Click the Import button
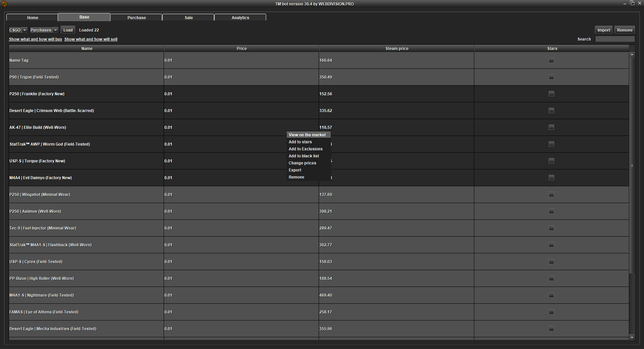The image size is (644, 349). [603, 30]
